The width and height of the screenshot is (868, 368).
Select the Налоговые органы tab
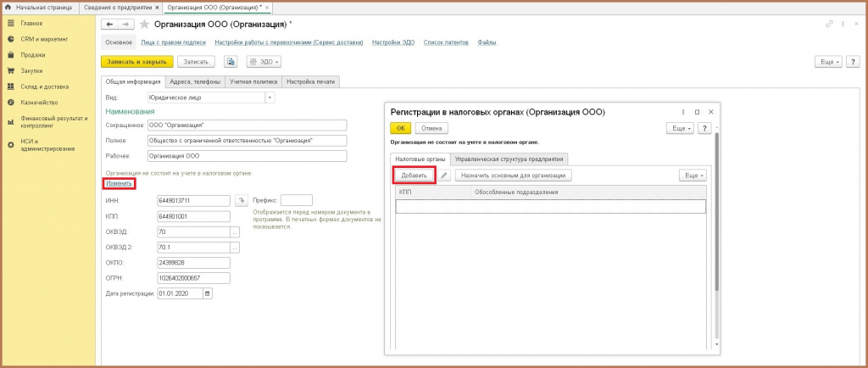420,159
